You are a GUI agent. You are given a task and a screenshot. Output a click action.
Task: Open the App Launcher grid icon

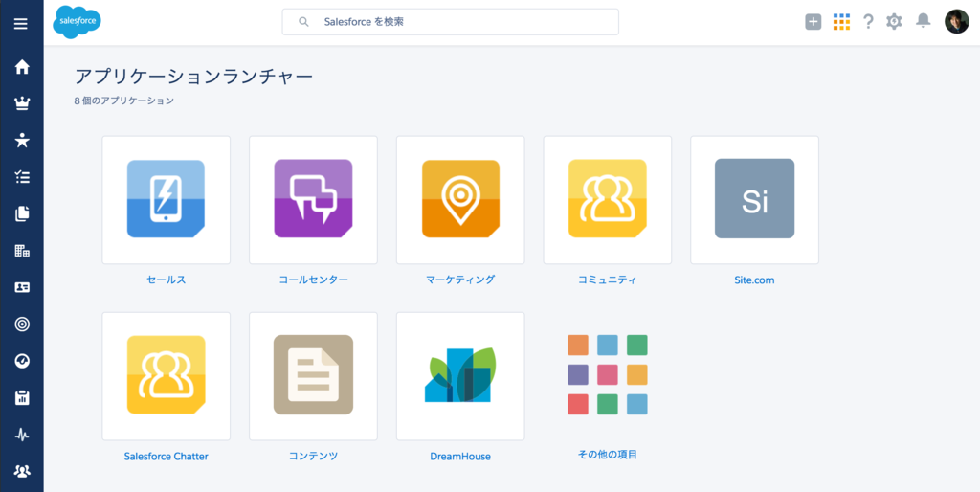841,22
